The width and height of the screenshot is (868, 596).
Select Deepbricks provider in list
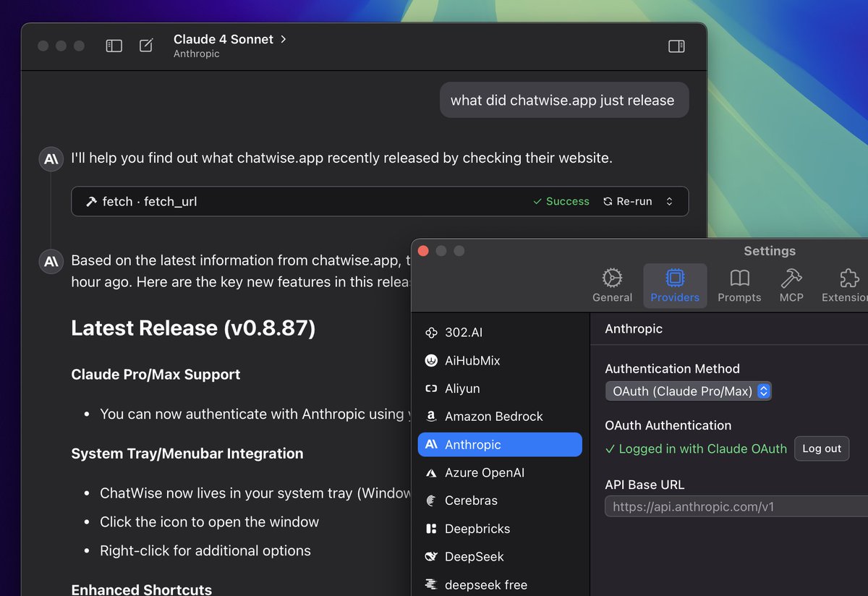point(500,529)
